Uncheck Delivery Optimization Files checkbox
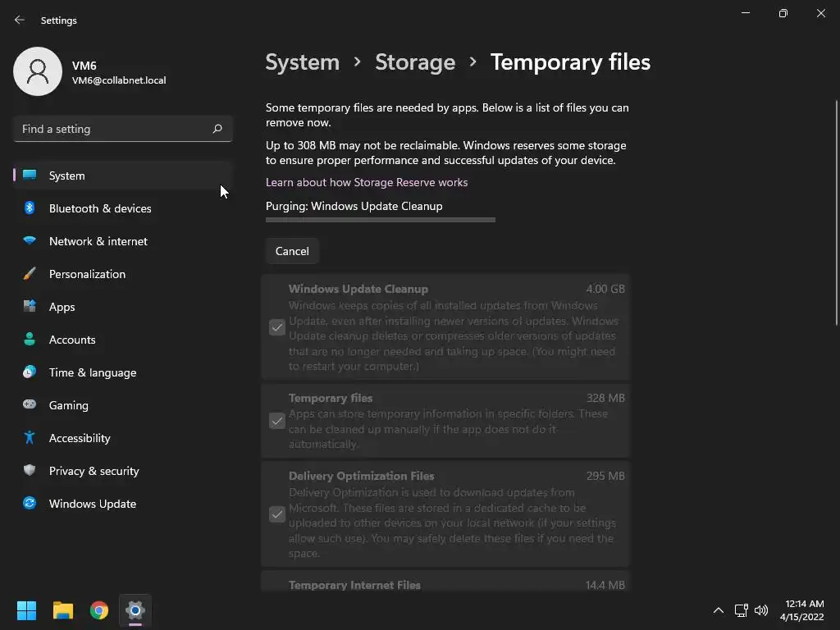Image resolution: width=840 pixels, height=630 pixels. (x=277, y=514)
